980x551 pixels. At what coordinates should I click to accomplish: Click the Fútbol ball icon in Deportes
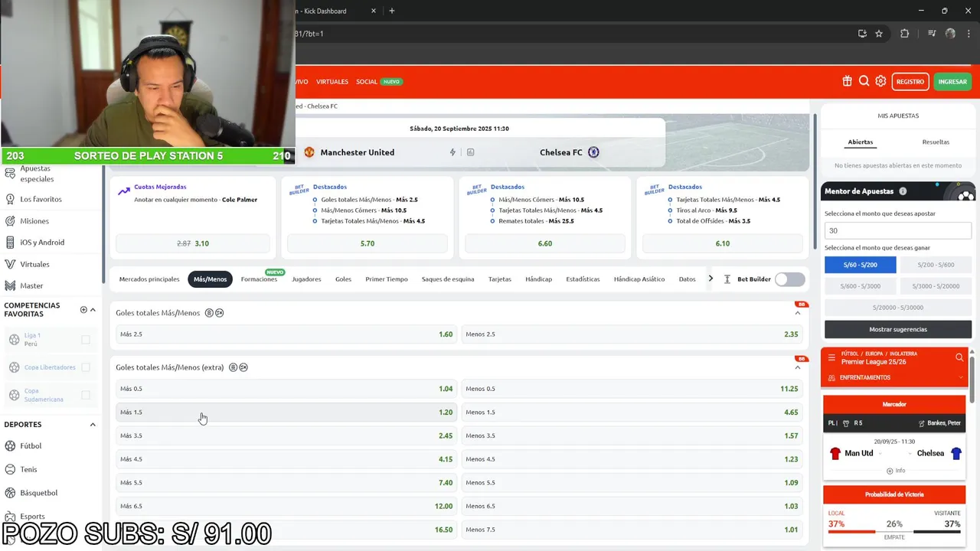tap(10, 445)
